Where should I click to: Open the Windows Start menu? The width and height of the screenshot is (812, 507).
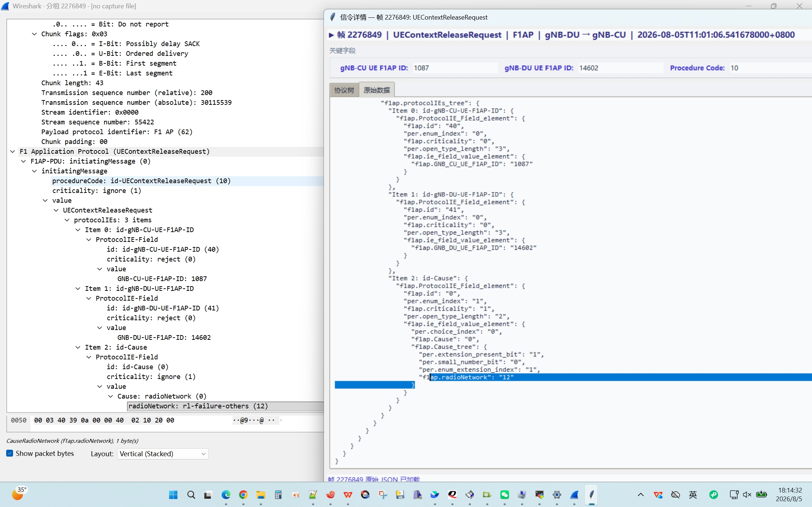[173, 495]
